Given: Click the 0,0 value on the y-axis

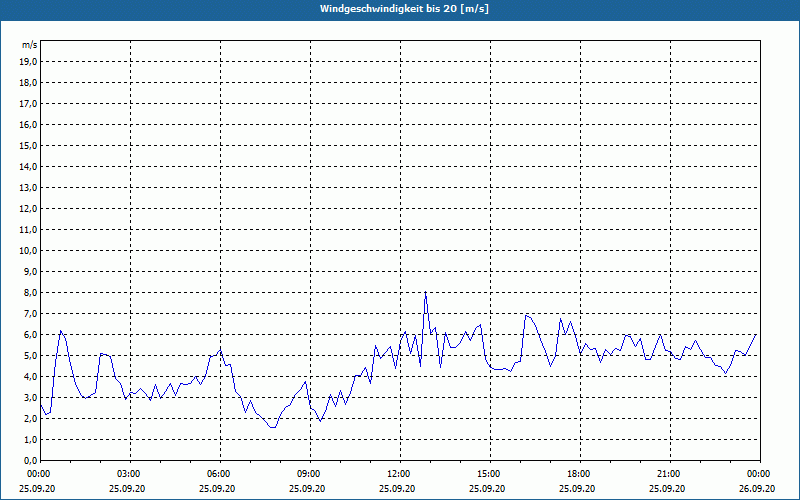Looking at the screenshot, I should (29, 460).
